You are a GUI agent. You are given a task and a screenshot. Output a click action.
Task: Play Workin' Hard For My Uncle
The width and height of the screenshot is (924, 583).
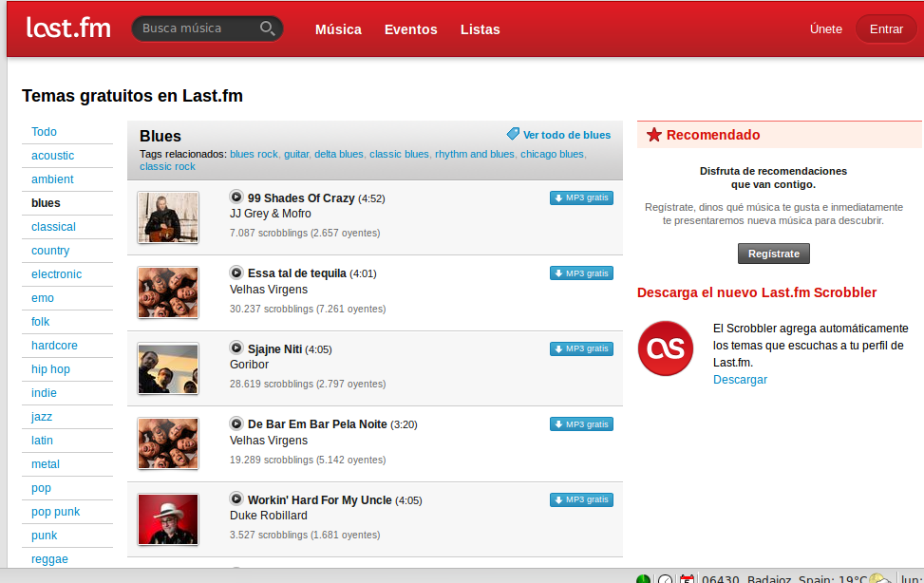click(x=236, y=498)
